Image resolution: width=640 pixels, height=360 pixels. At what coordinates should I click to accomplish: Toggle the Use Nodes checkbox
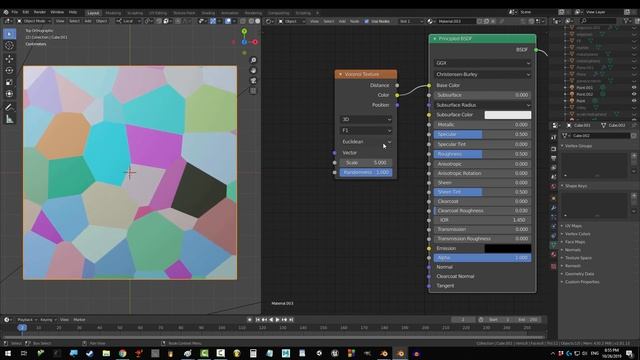[367, 21]
